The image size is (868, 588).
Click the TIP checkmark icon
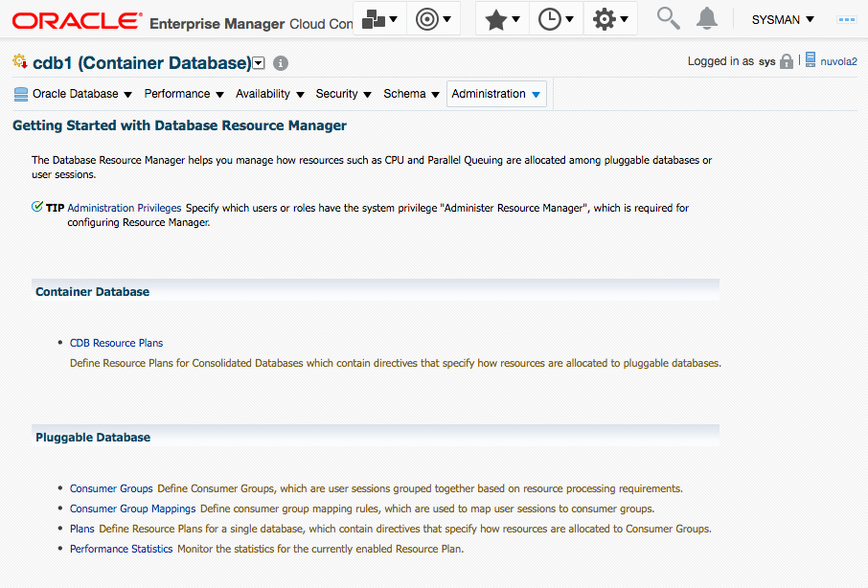[x=37, y=207]
